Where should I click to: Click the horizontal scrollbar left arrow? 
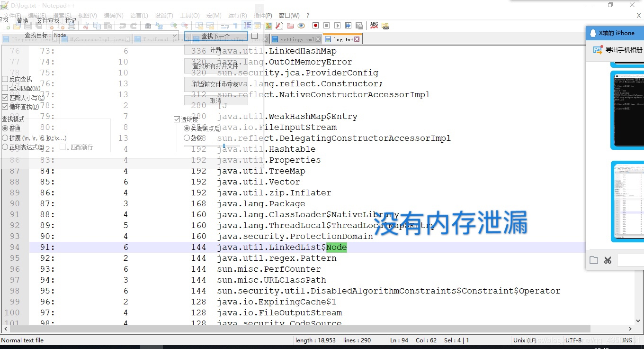(5, 329)
